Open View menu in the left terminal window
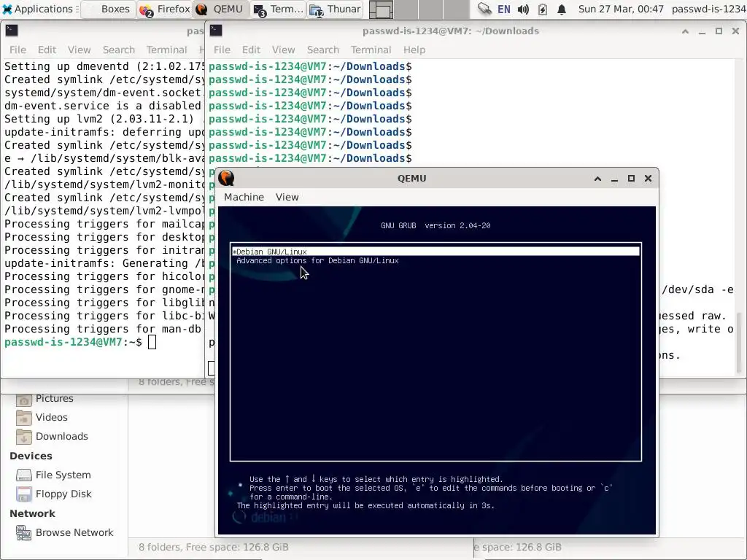This screenshot has height=560, width=747. 79,50
